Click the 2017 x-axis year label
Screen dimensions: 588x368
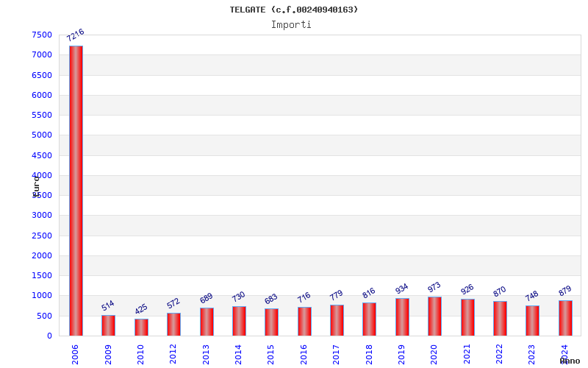coord(336,355)
